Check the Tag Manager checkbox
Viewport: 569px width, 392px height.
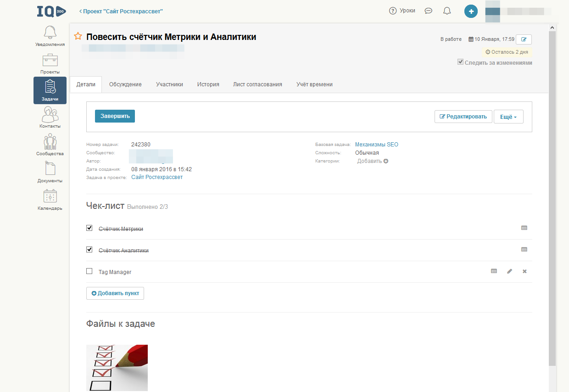(89, 271)
